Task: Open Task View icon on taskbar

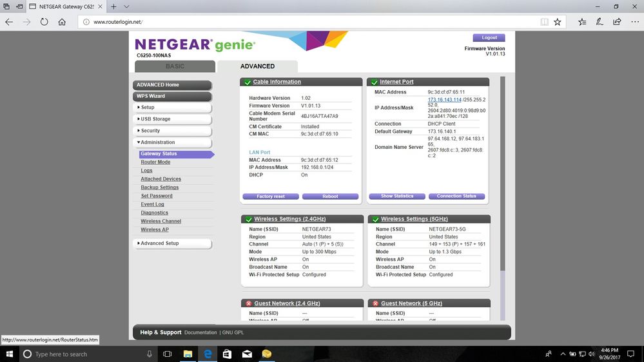Action: pos(167,354)
